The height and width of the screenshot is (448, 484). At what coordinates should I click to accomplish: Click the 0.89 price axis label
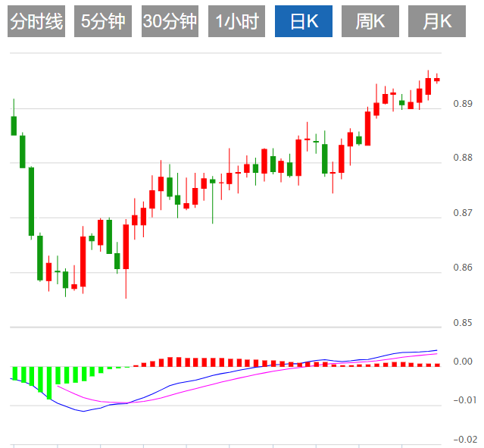click(x=463, y=104)
